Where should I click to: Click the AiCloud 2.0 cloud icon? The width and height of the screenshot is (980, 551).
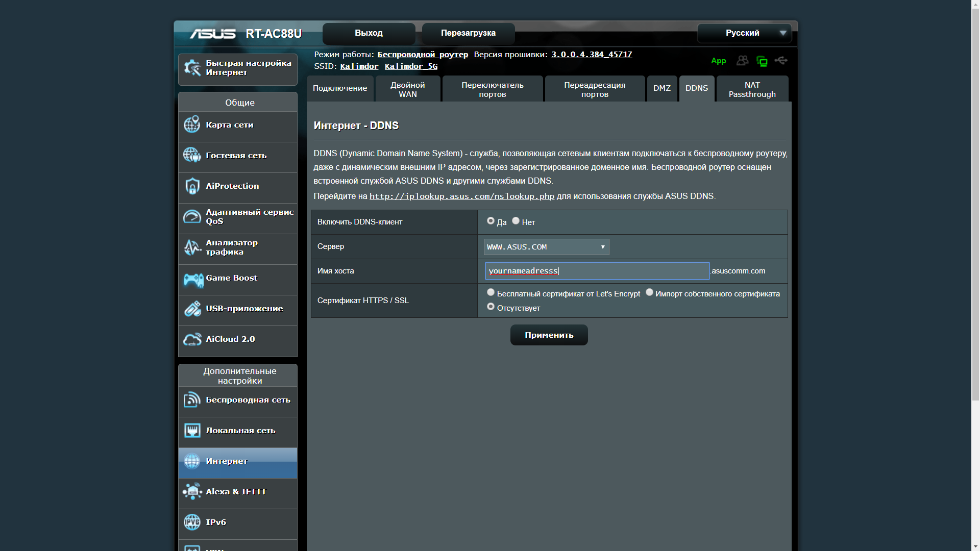point(192,339)
